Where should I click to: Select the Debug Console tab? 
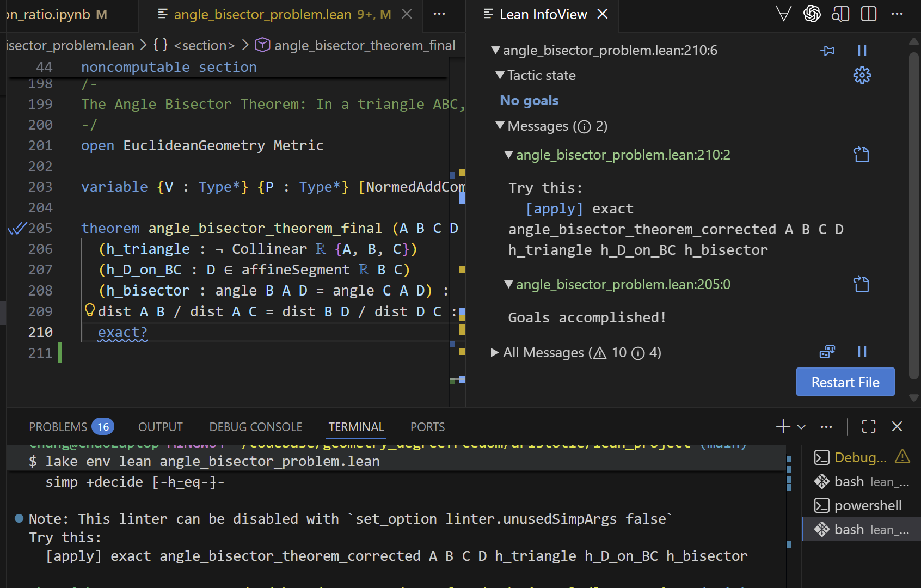pyautogui.click(x=255, y=427)
